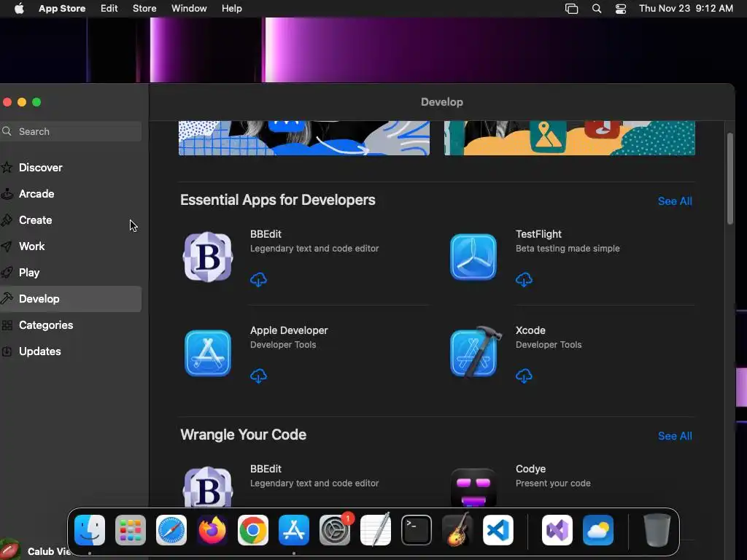Open BBEdit icon under Wrangle Your Code
Screen dimensions: 747x560
(208, 486)
